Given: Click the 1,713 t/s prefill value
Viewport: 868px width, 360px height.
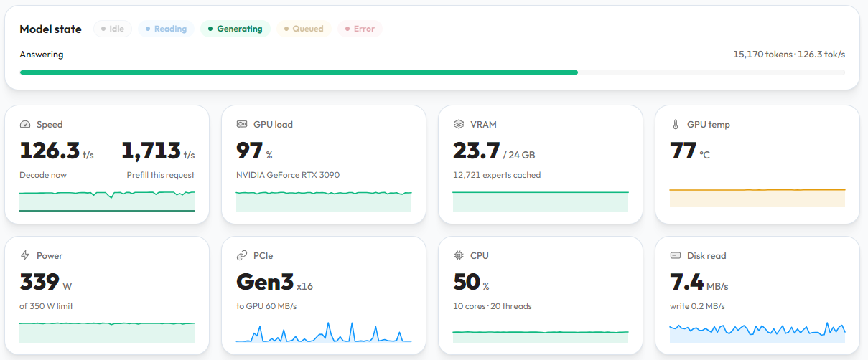Looking at the screenshot, I should click(x=158, y=151).
